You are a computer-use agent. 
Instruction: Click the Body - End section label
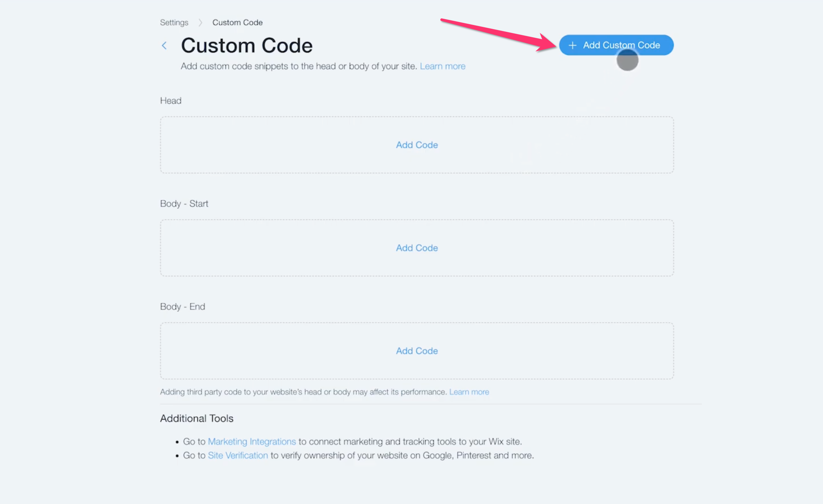point(183,307)
